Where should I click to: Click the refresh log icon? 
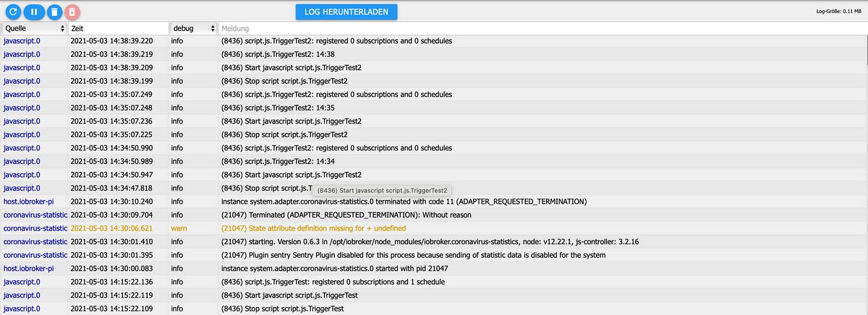[14, 12]
